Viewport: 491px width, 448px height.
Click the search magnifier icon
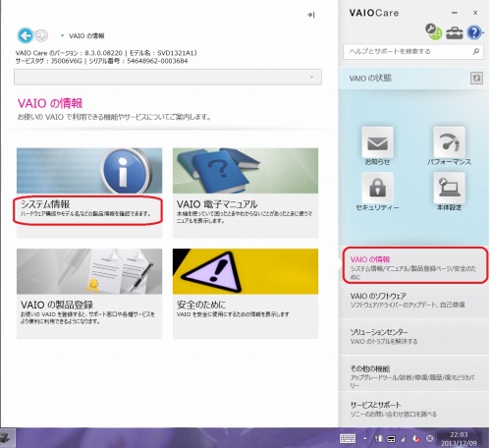click(x=476, y=51)
